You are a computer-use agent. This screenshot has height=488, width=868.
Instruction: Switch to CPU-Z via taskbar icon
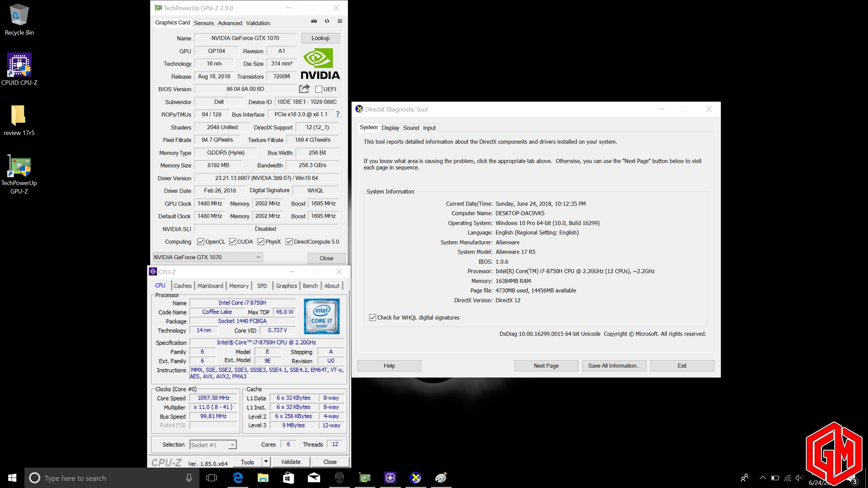point(390,478)
